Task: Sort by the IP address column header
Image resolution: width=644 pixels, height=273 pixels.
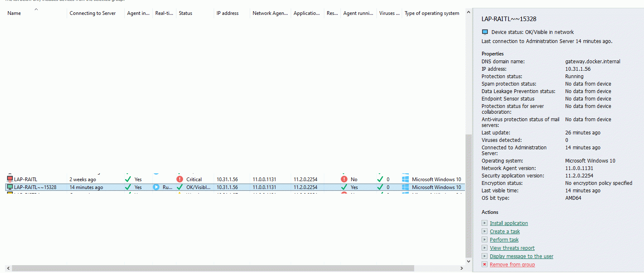Action: [x=232, y=13]
